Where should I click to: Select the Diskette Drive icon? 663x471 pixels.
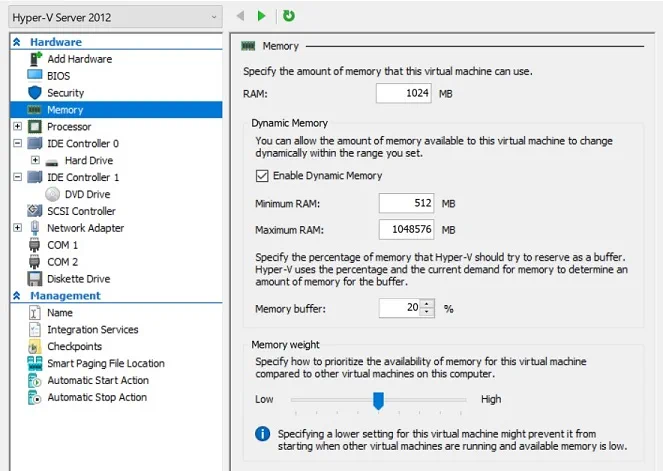click(34, 279)
